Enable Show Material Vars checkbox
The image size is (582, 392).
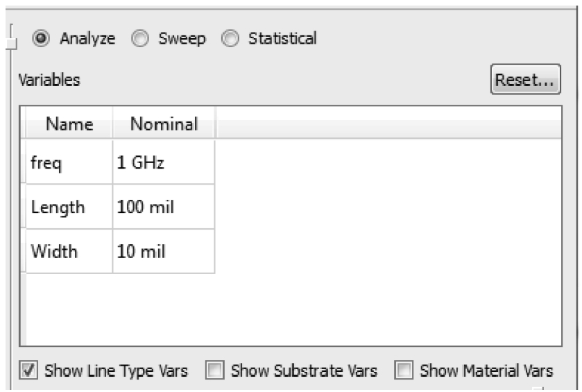(x=404, y=370)
